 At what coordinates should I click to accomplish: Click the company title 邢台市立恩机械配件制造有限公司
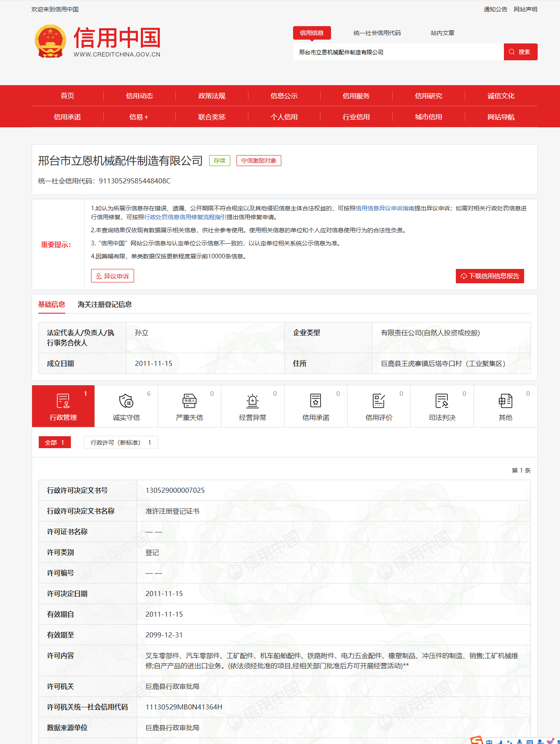point(121,161)
